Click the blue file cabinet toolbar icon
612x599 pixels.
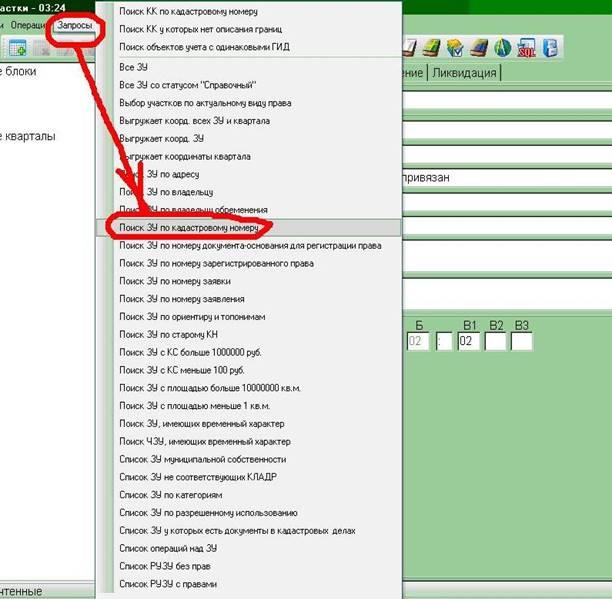point(550,47)
